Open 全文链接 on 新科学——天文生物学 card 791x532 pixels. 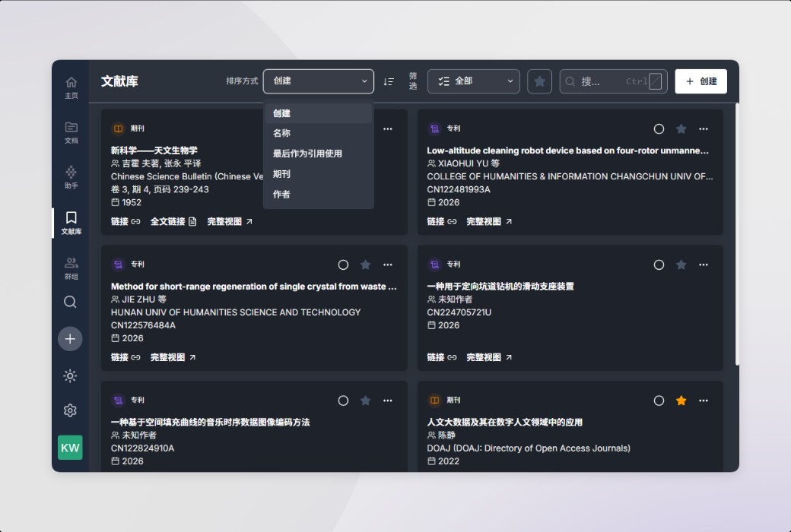[x=173, y=221]
